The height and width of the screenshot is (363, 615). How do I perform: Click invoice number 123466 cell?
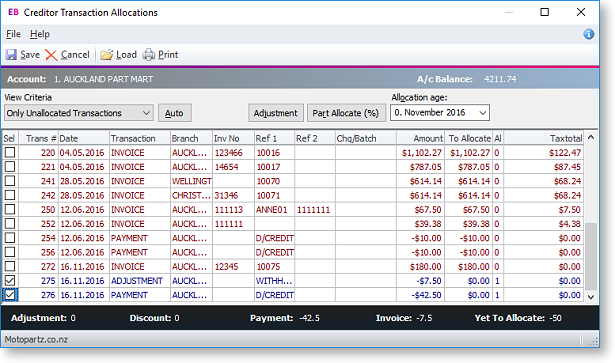tap(233, 152)
